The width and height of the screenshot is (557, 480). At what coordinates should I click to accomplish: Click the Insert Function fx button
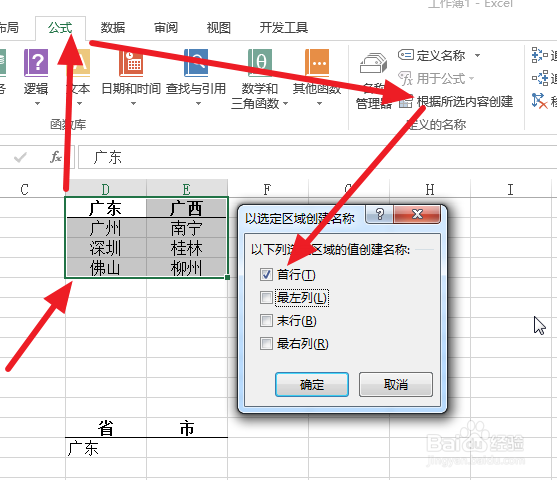click(56, 157)
